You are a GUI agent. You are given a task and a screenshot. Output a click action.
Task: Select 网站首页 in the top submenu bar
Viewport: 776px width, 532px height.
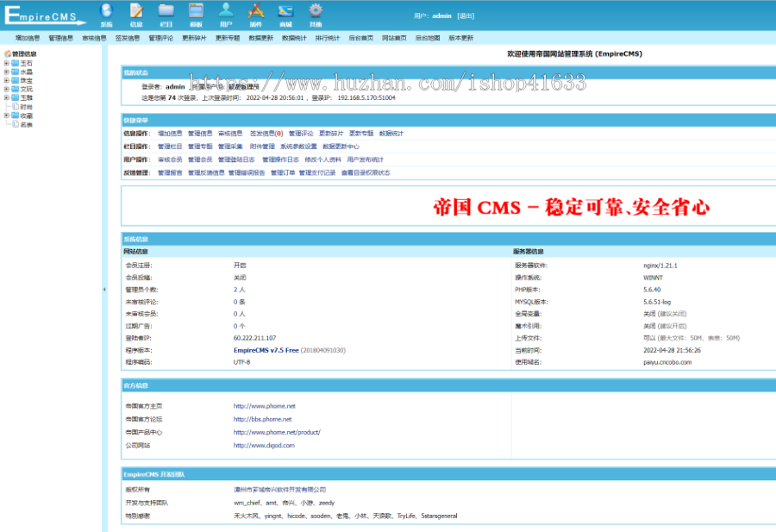click(x=394, y=38)
